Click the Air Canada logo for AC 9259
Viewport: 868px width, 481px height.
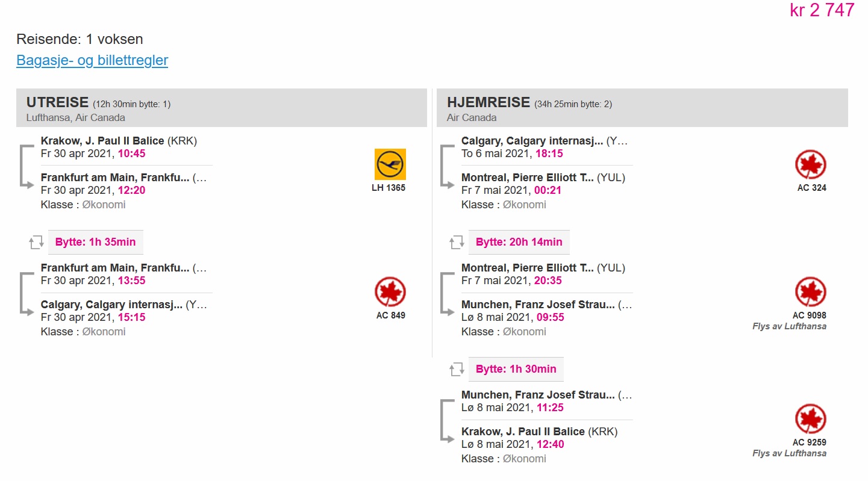pos(811,419)
